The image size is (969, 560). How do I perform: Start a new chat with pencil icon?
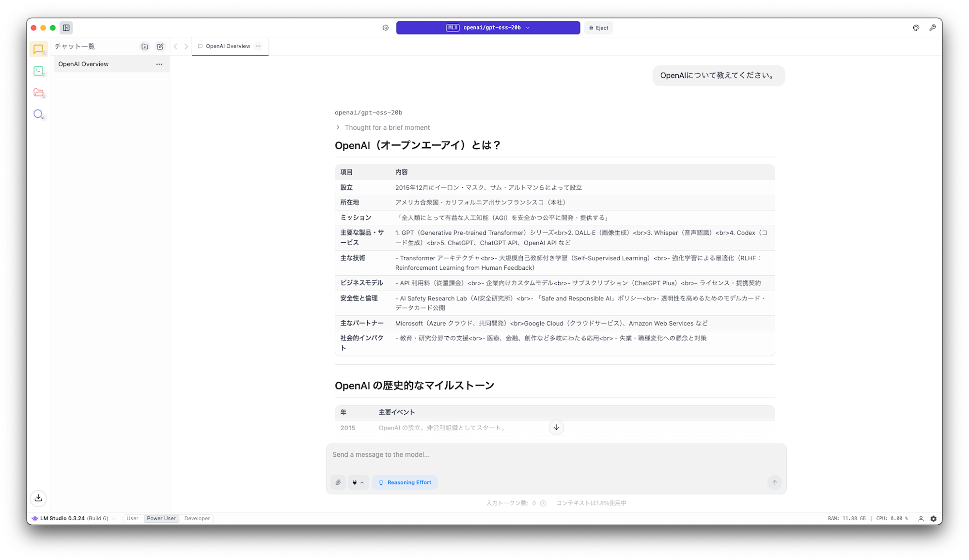tap(160, 47)
